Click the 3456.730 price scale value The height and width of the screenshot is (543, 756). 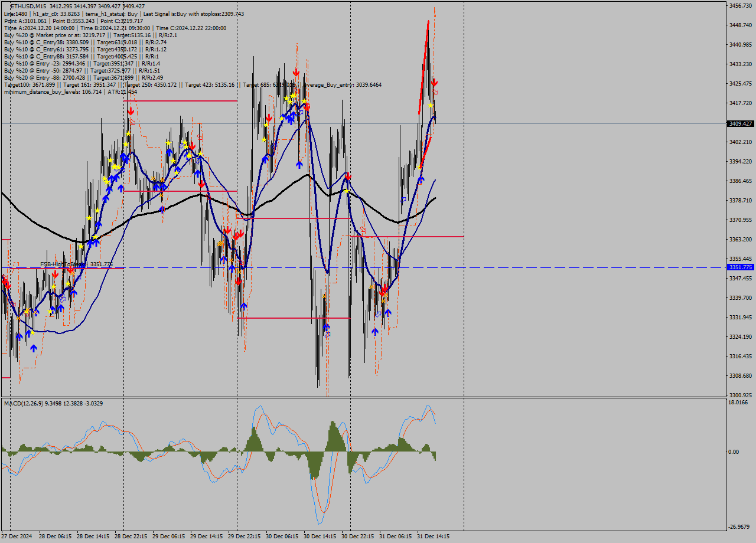[x=740, y=5]
